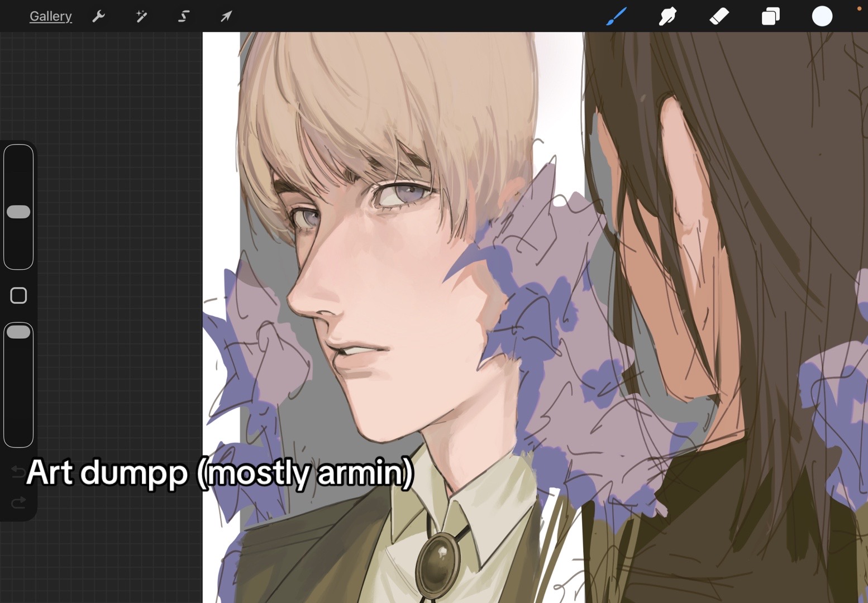Viewport: 868px width, 603px height.
Task: Select the Brush tool
Action: pos(616,16)
